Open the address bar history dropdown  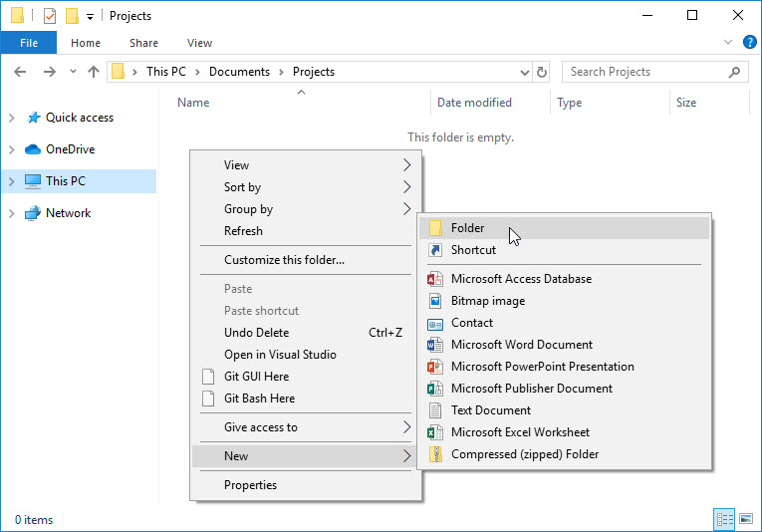pos(525,72)
